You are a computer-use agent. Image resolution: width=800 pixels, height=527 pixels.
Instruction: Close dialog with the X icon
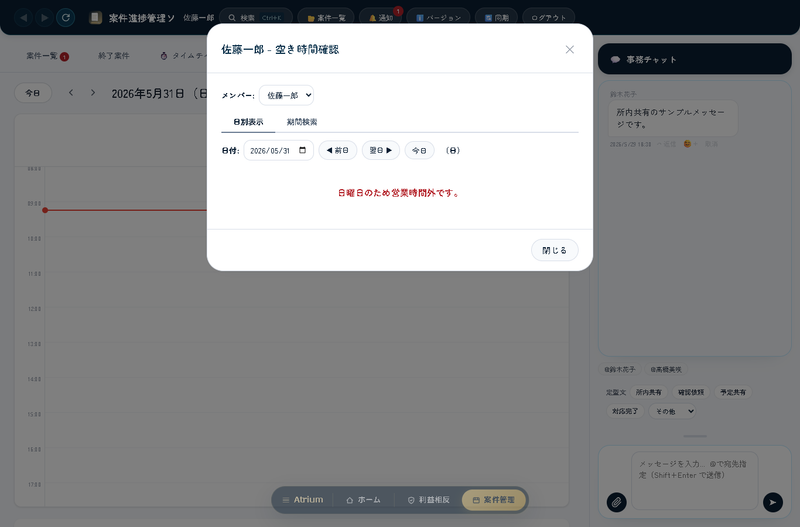(570, 49)
